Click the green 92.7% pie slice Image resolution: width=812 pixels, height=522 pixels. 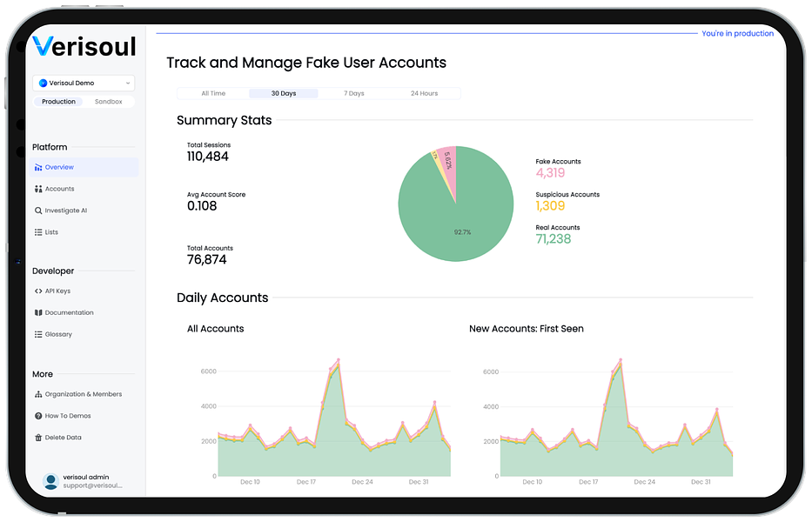pyautogui.click(x=456, y=217)
